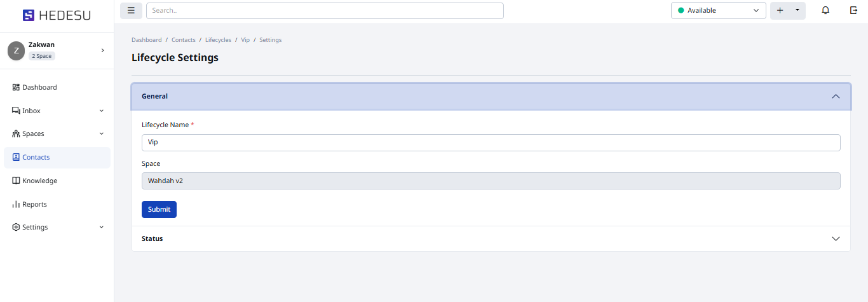Click the Lifecycles breadcrumb link
868x302 pixels.
(218, 40)
